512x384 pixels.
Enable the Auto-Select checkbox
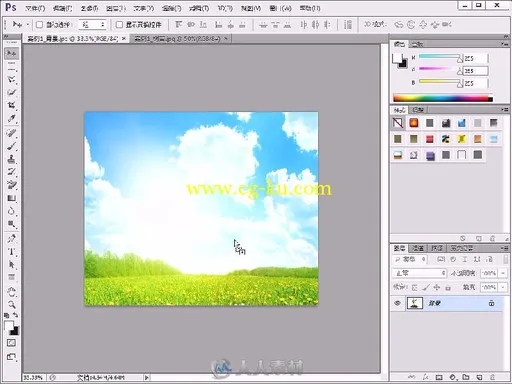(x=39, y=25)
